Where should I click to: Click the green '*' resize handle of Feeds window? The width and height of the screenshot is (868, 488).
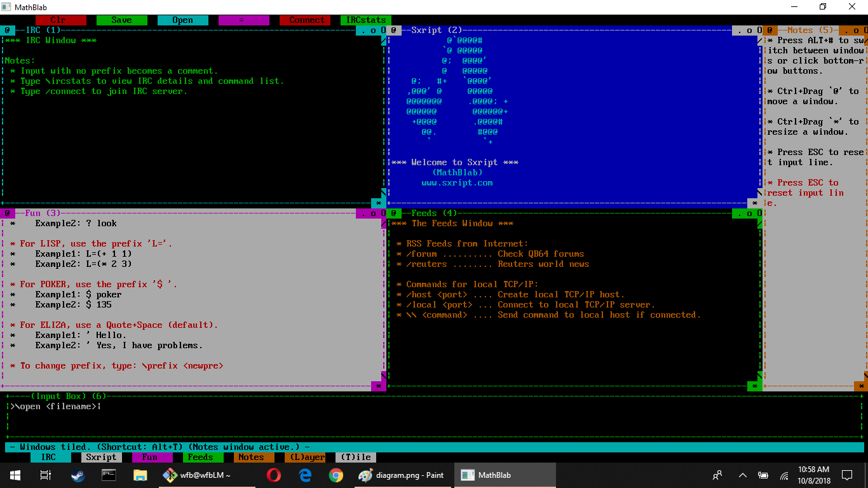click(x=754, y=386)
